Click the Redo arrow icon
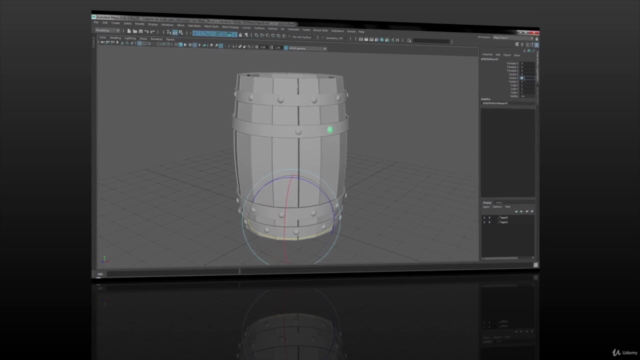The image size is (640, 360). click(x=152, y=32)
